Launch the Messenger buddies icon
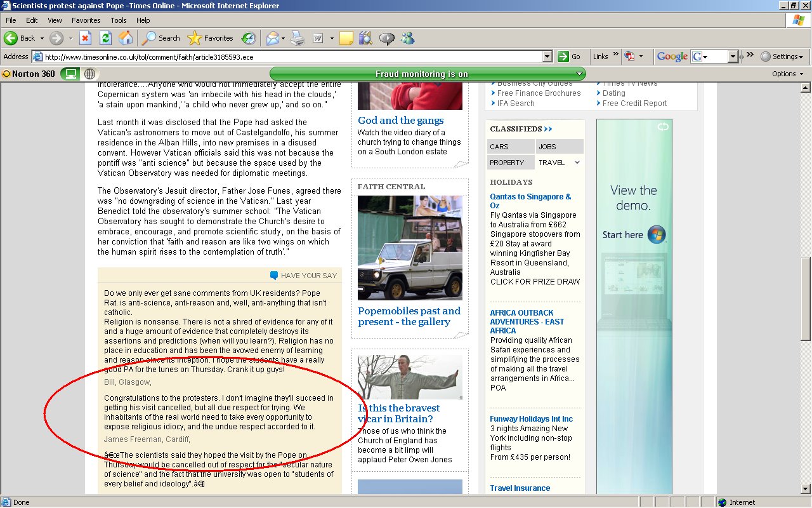812x508 pixels. tap(407, 38)
